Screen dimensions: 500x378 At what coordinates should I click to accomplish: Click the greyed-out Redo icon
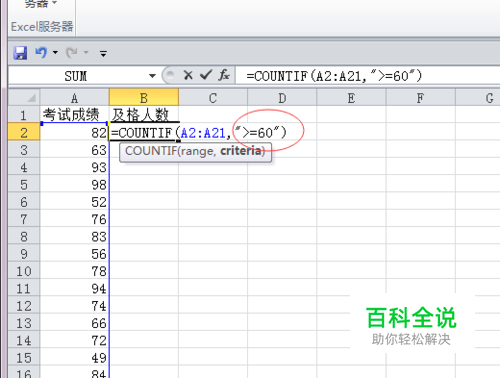[72, 52]
